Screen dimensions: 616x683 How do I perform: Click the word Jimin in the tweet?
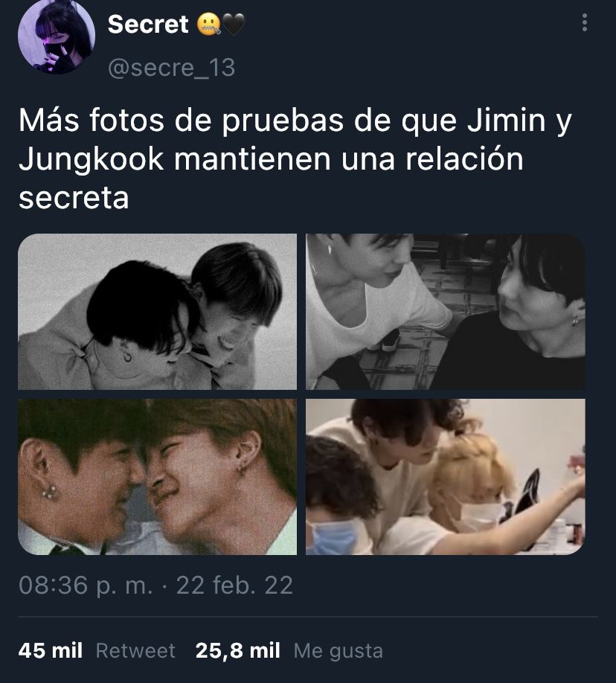[x=506, y=120]
